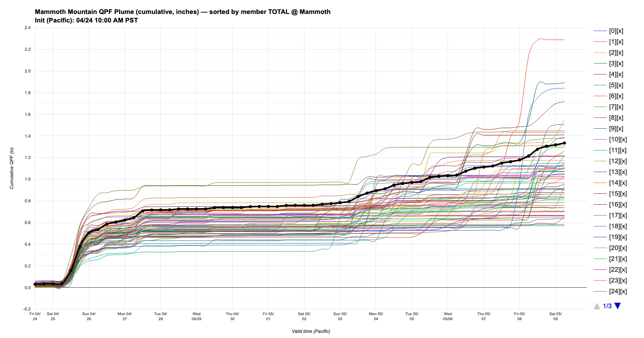Select the 1/3 legend page indicator
Screen dimensions: 644x338
point(607,306)
